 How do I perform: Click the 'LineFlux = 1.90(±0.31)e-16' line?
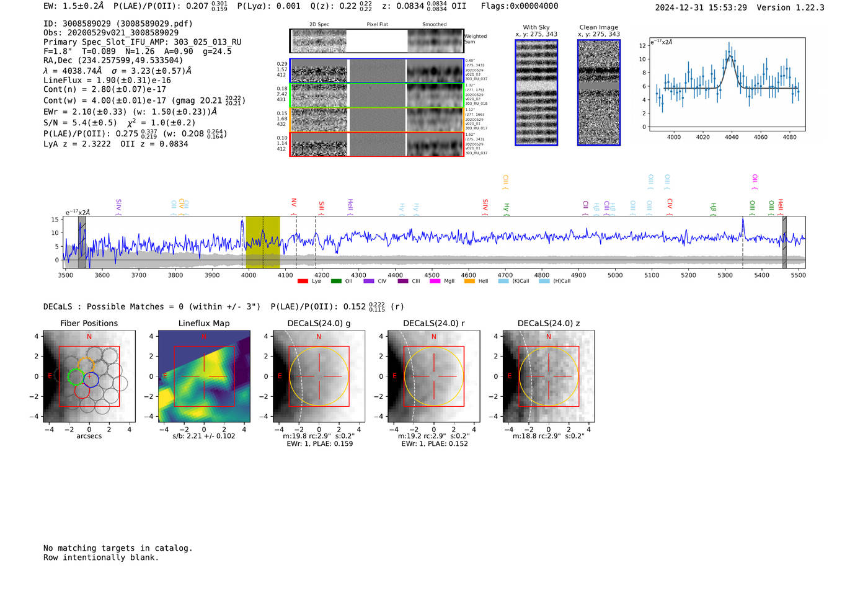107,80
